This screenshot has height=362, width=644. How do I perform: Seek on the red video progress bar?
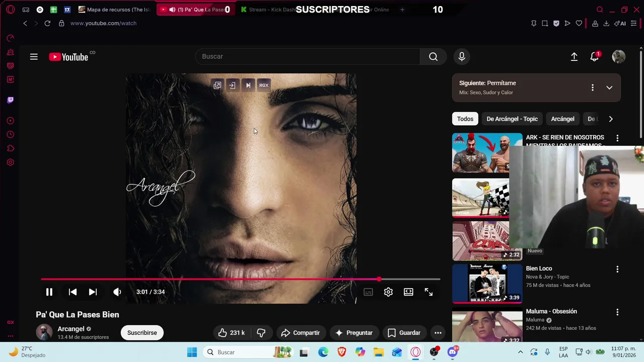[x=240, y=279]
